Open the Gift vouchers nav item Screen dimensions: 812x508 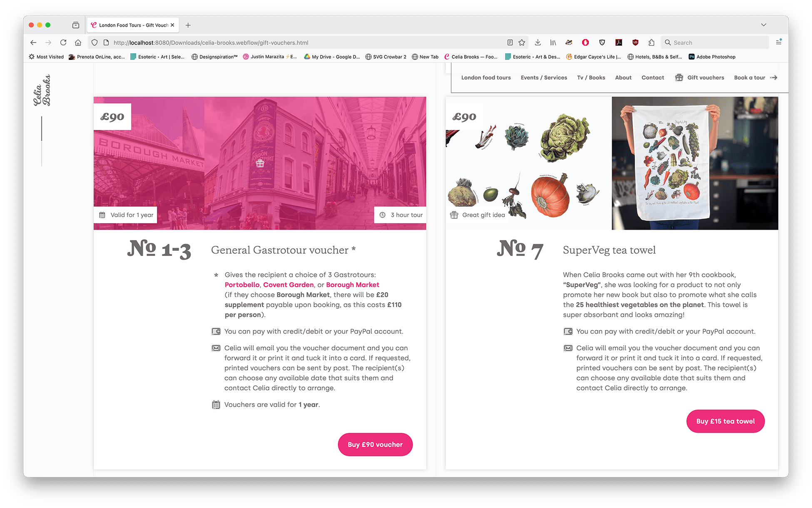tap(705, 77)
